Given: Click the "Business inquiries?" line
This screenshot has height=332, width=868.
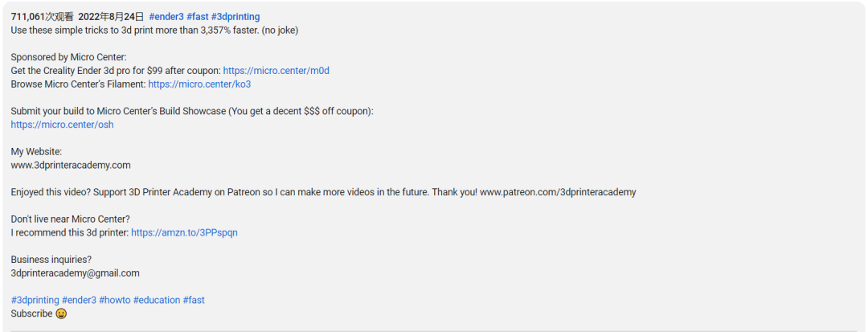Looking at the screenshot, I should [x=51, y=260].
